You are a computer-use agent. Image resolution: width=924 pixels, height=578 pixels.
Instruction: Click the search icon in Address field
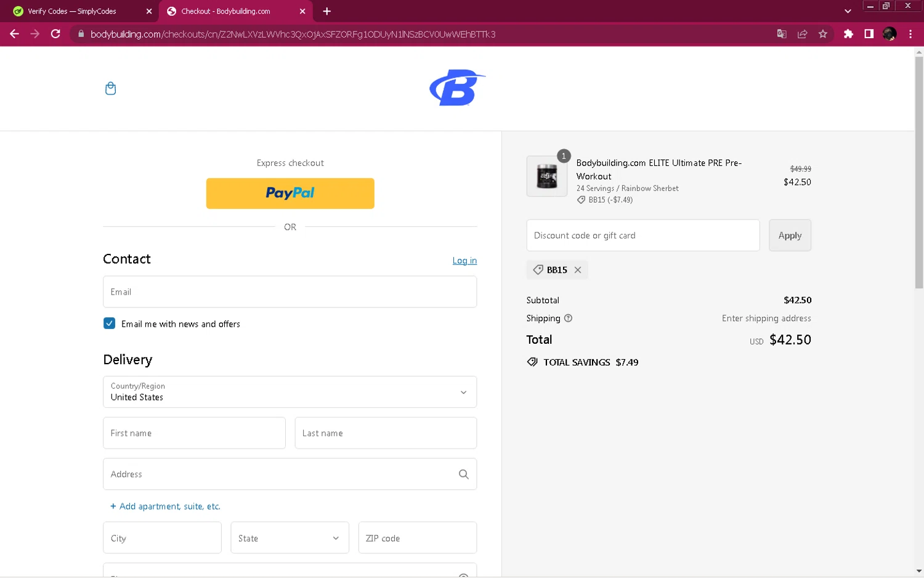tap(464, 474)
